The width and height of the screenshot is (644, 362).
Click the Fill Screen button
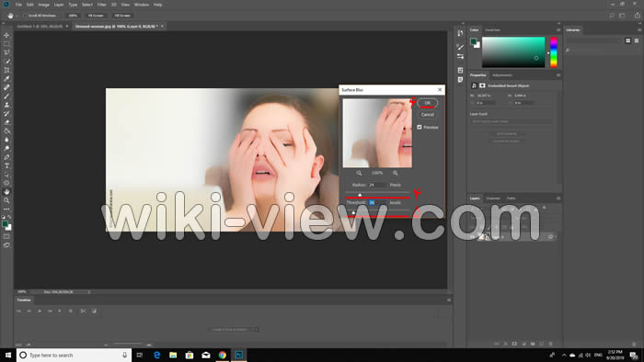pos(122,16)
